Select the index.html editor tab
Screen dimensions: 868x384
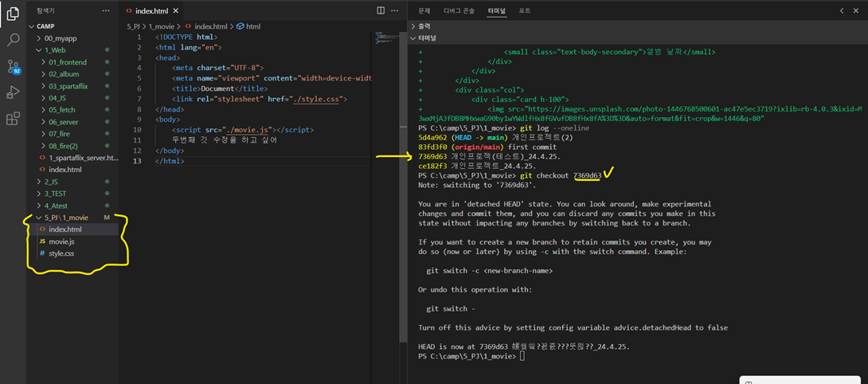click(153, 10)
